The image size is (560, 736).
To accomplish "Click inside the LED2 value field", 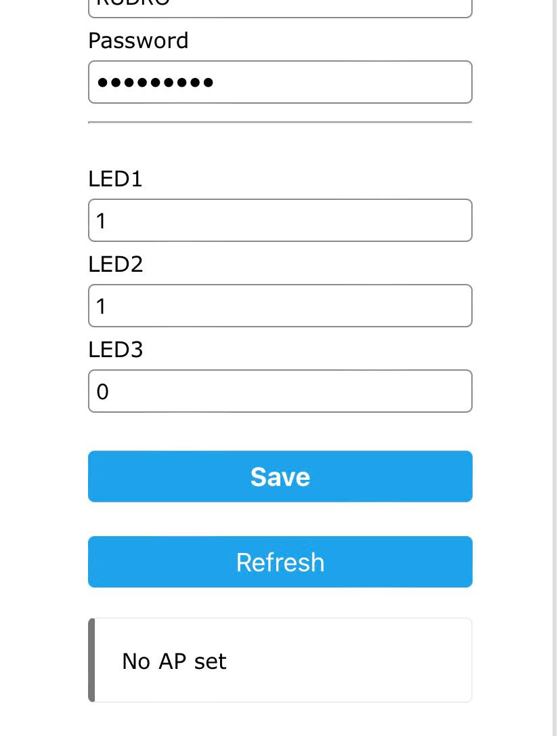I will pyautogui.click(x=280, y=306).
